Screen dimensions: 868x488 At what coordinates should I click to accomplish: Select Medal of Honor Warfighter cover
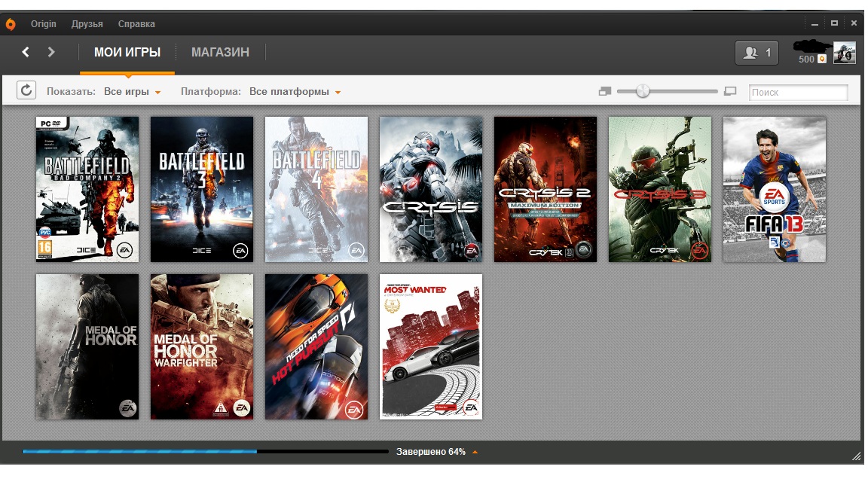(x=202, y=347)
